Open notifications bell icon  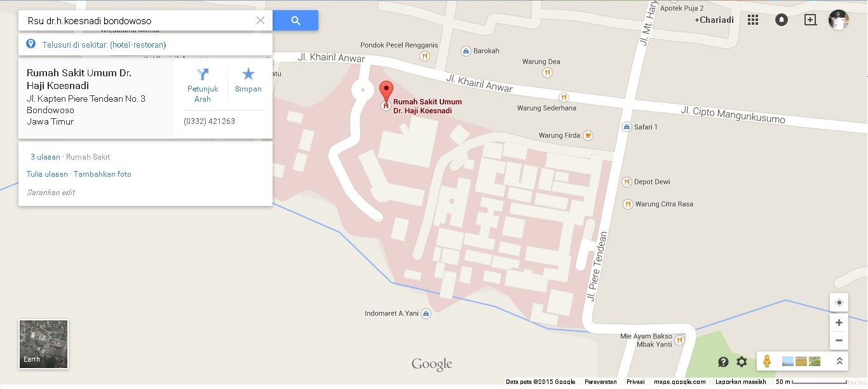tap(782, 20)
